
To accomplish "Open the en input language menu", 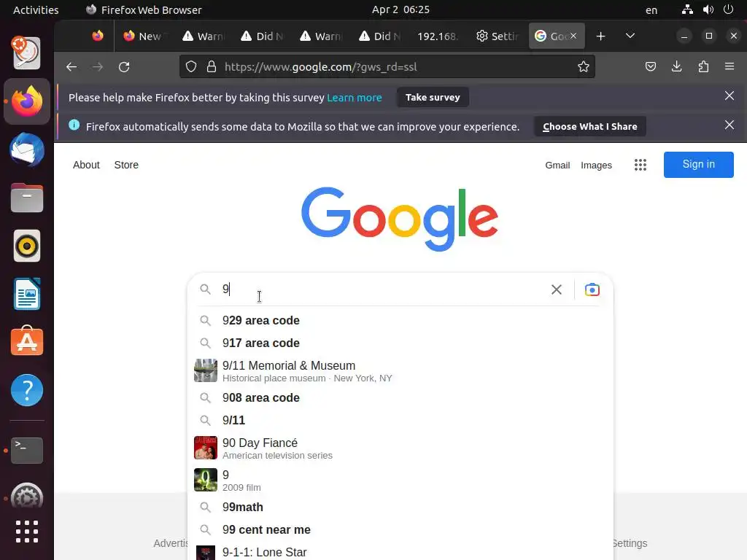I will point(651,10).
